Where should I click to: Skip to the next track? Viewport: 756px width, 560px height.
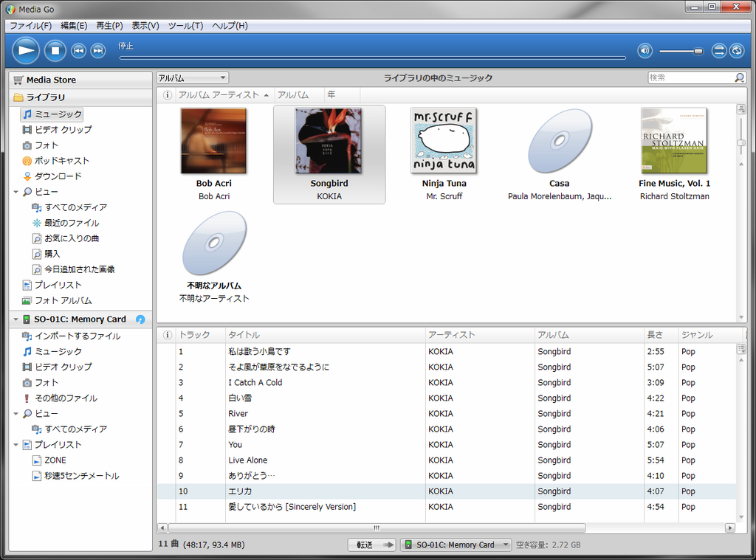(98, 51)
